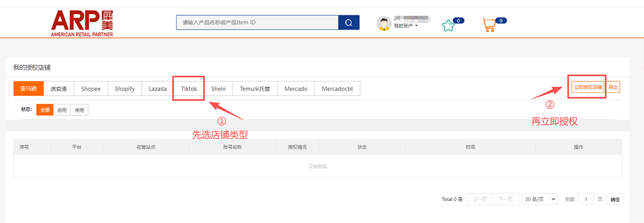This screenshot has width=644, height=223.
Task: Click the 状态 column header in table
Action: (x=362, y=147)
